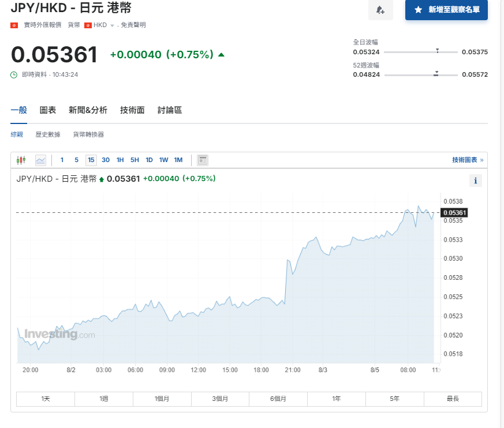Image resolution: width=504 pixels, height=428 pixels.
Task: Switch to the area chart icon
Action: tap(40, 160)
